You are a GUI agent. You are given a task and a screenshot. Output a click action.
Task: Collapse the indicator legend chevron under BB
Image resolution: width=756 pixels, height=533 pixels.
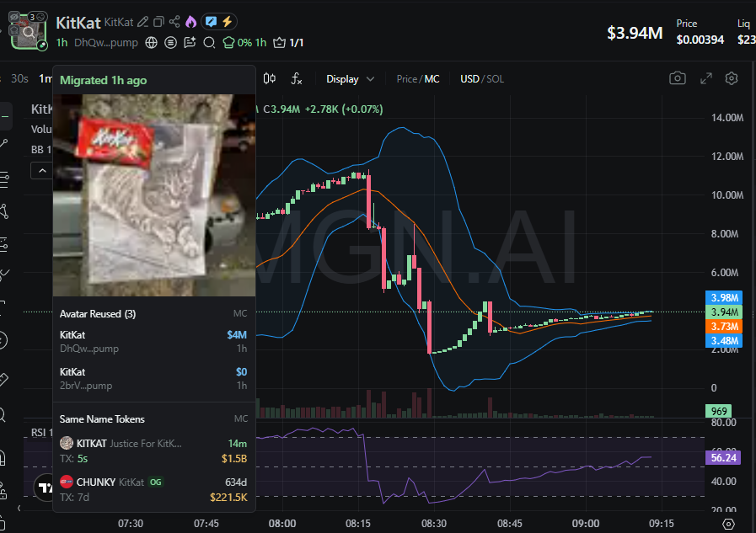pos(41,170)
